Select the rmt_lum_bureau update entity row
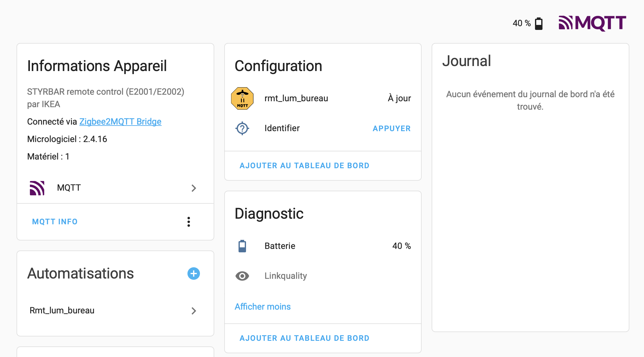644x357 pixels. (323, 98)
